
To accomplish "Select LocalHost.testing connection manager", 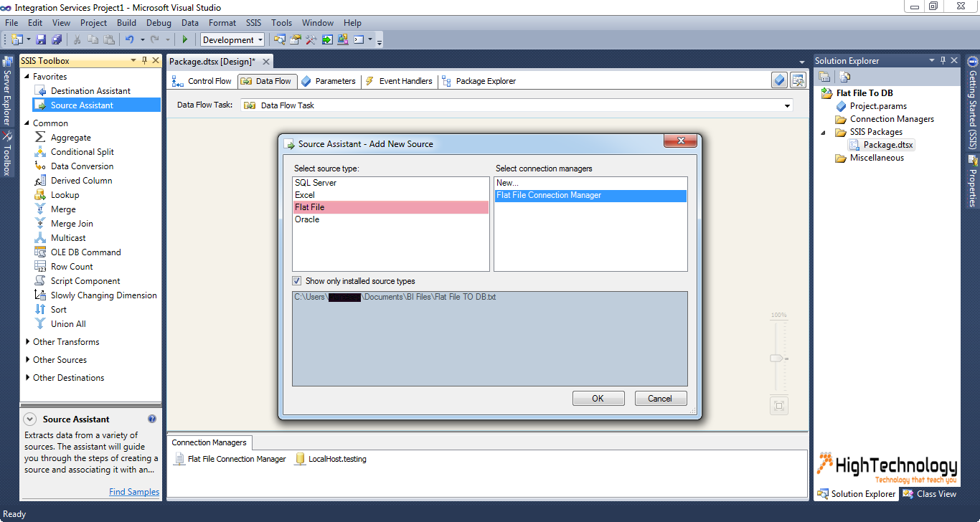I will 331,459.
